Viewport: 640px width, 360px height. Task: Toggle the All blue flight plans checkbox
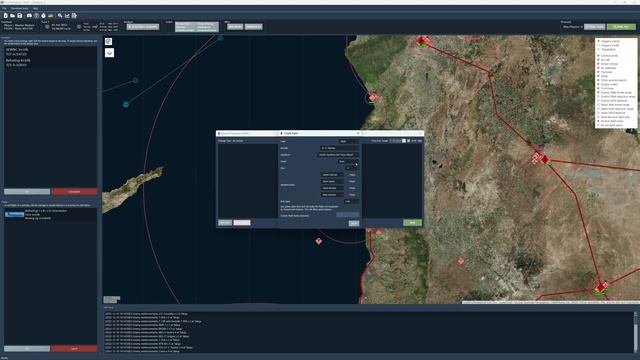click(598, 121)
